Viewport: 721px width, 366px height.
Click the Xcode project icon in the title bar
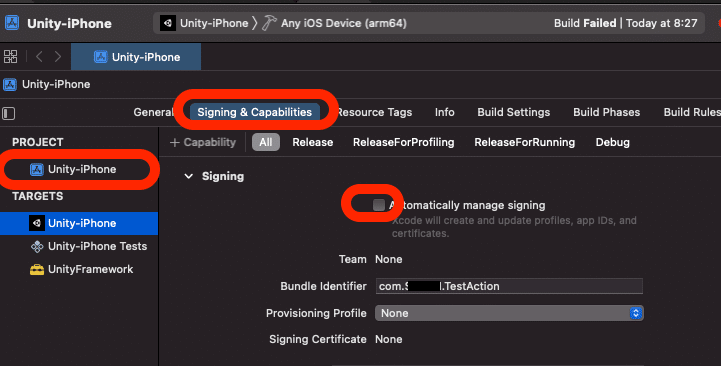(x=12, y=23)
